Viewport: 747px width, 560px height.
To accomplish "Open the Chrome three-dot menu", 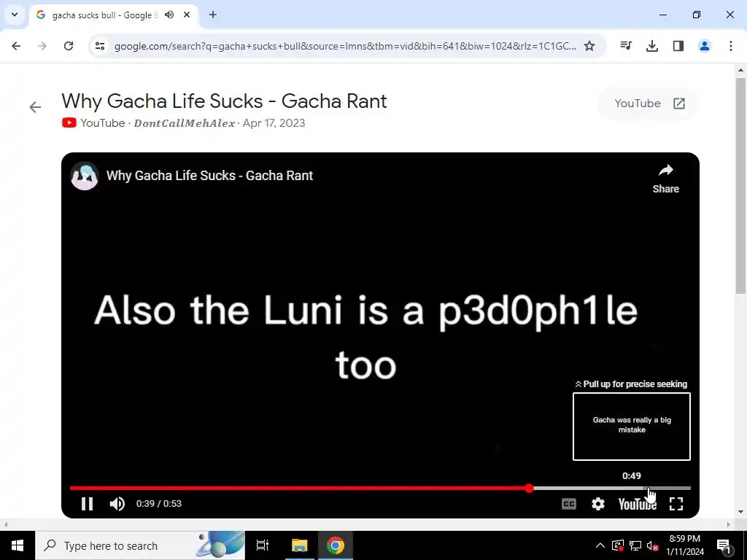I will 731,46.
